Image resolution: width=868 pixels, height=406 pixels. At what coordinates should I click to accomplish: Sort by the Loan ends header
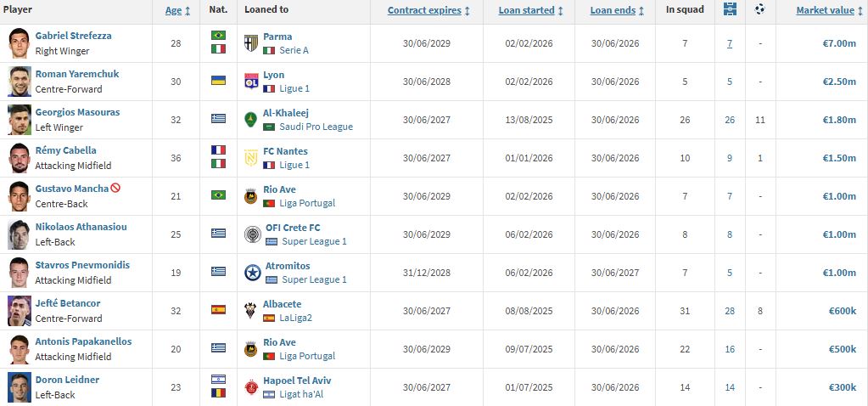point(617,10)
